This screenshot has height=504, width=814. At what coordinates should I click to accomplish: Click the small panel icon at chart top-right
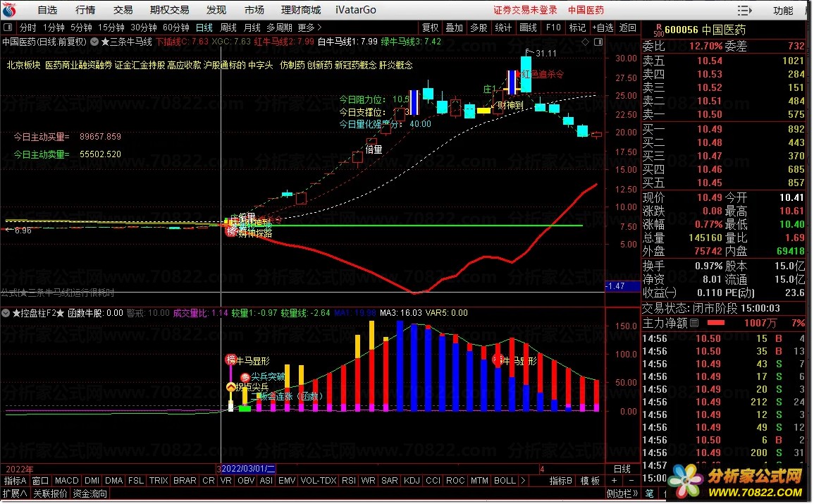click(x=598, y=42)
